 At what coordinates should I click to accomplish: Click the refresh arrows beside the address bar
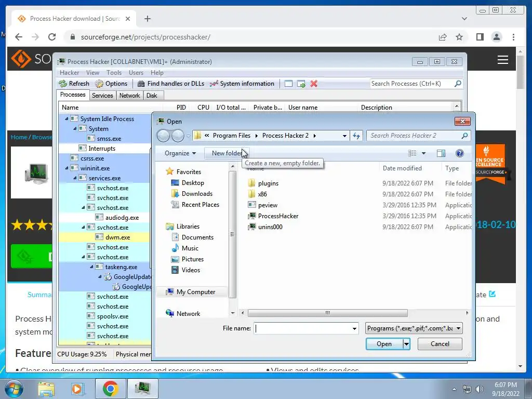pos(356,136)
